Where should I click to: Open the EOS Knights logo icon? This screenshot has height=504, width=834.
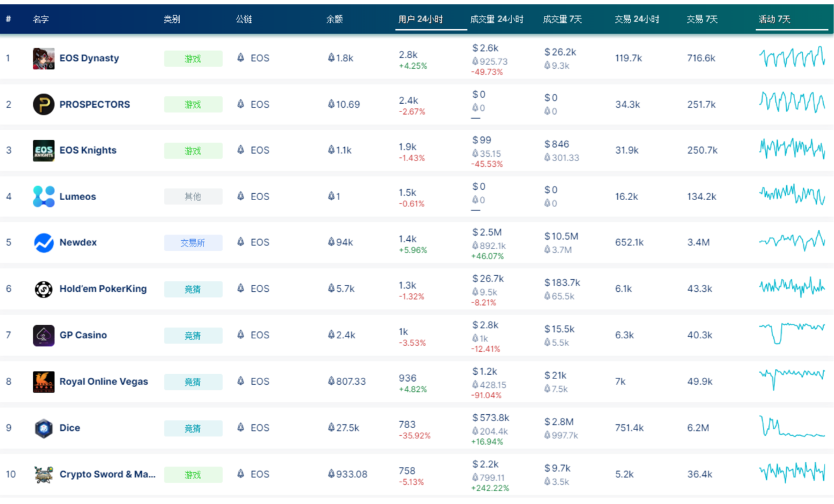click(43, 150)
